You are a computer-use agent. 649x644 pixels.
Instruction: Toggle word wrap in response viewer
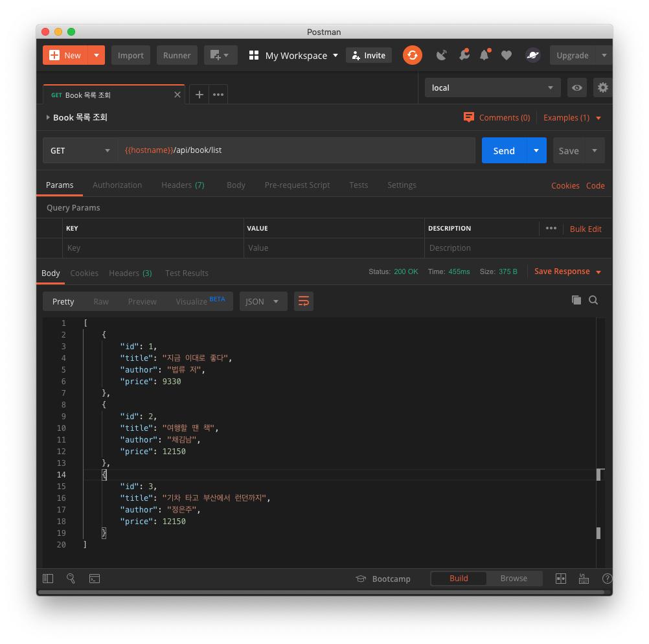tap(303, 301)
